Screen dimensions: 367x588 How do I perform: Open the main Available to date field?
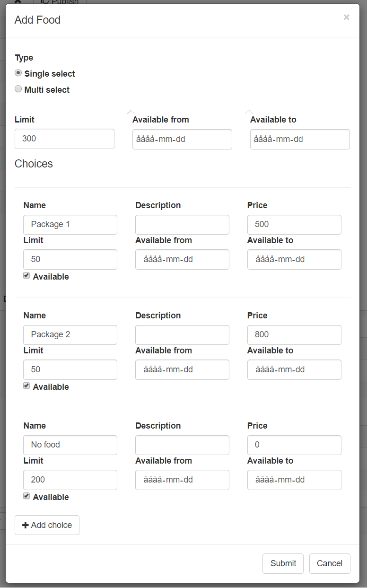click(x=300, y=140)
